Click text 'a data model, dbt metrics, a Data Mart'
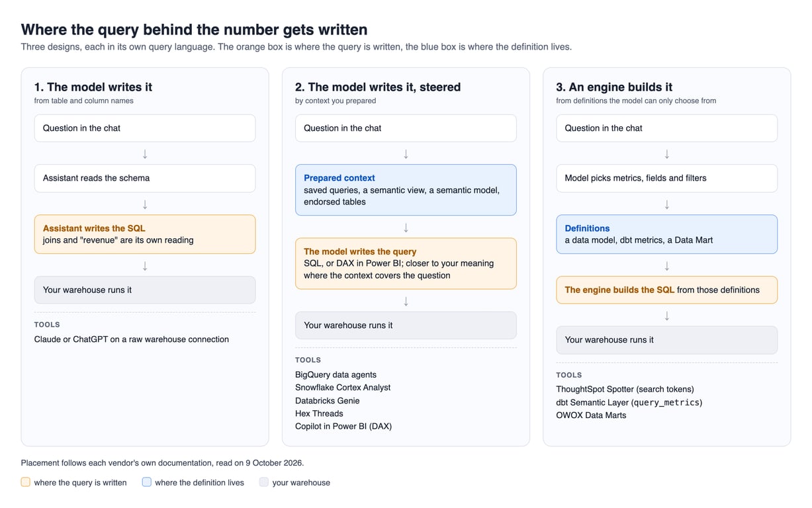Screen dimensions: 812x508 639,240
